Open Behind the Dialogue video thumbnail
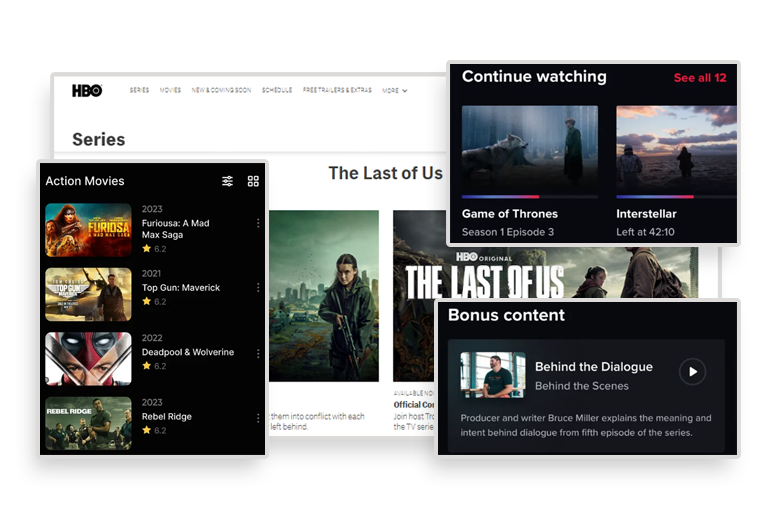 click(x=492, y=375)
